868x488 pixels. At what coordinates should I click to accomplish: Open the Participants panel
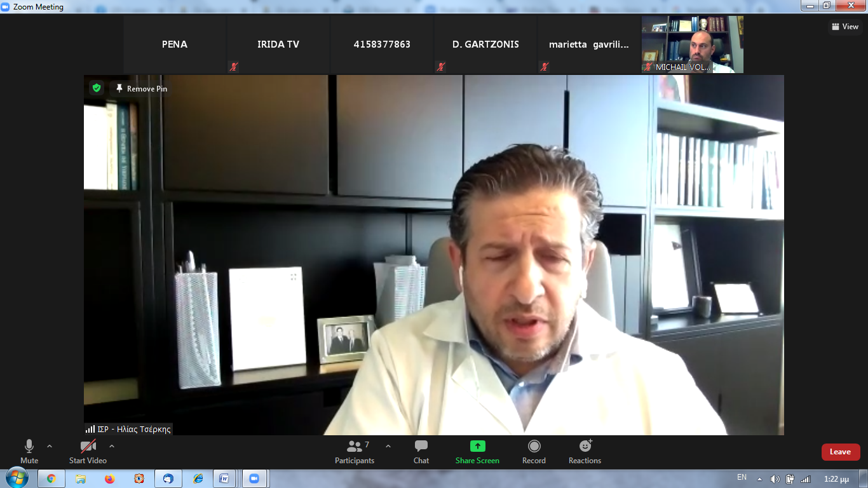click(x=355, y=452)
